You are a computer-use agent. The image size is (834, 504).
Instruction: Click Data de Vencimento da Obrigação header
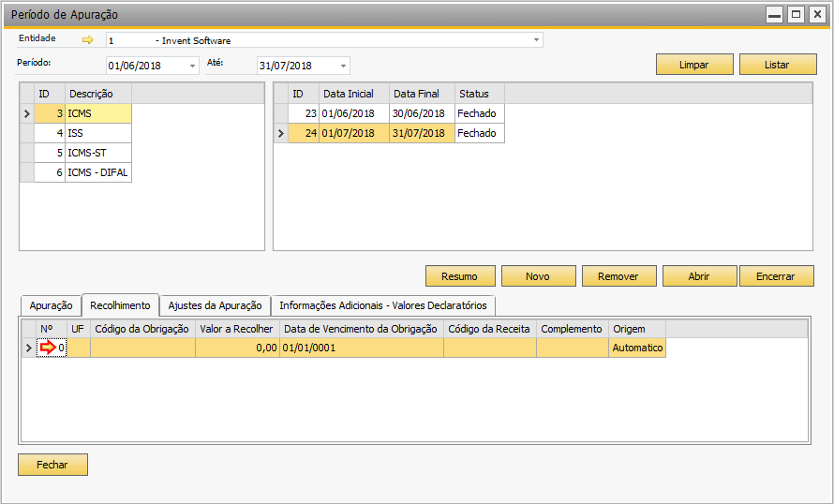coord(361,329)
